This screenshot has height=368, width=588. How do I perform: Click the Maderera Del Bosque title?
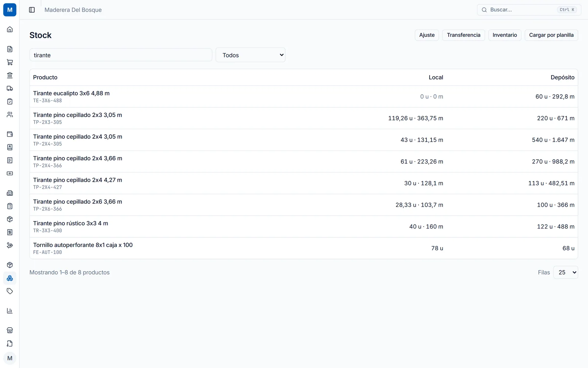pos(73,10)
